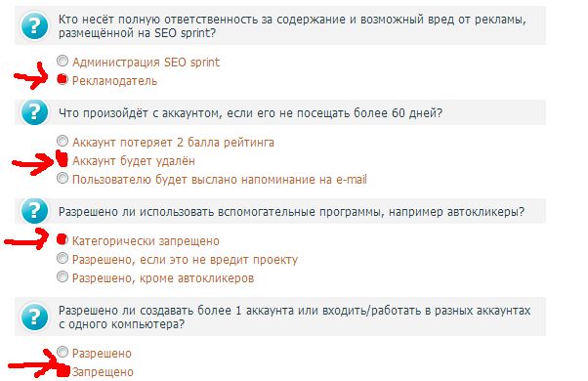The image size is (588, 381).
Task: Click the question mark icon beside advertising responsibility question
Action: tap(34, 25)
